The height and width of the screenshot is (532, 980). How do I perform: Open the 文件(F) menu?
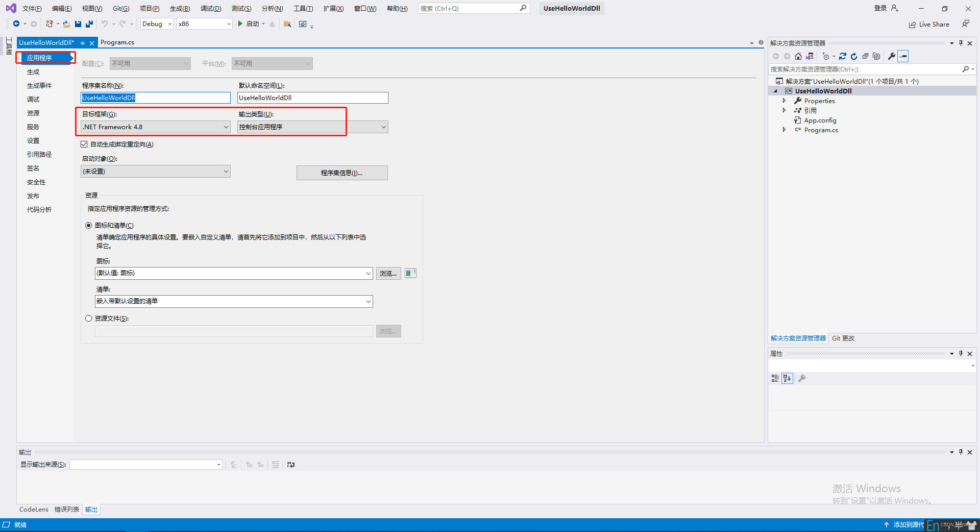pyautogui.click(x=32, y=9)
